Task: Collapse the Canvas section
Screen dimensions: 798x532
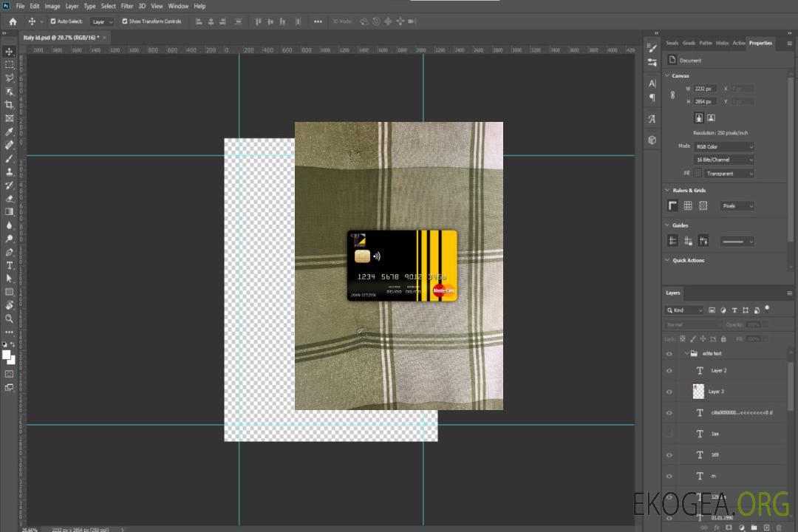Action: 667,76
